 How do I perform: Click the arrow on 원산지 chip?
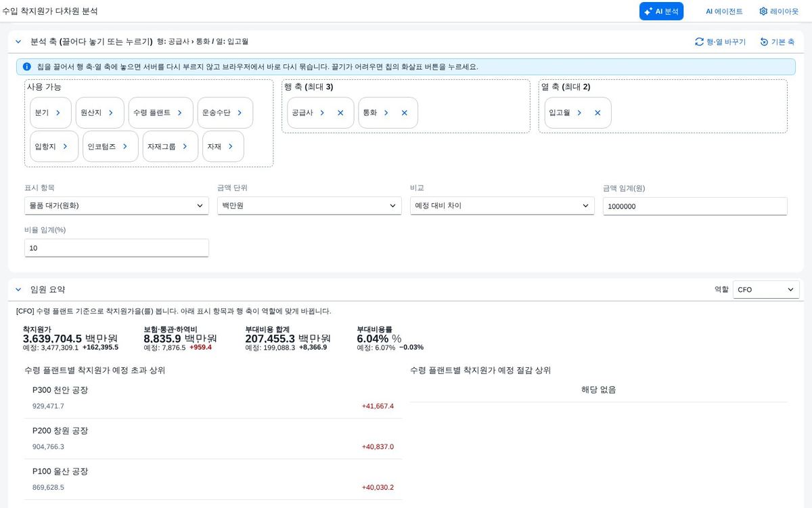pos(111,113)
